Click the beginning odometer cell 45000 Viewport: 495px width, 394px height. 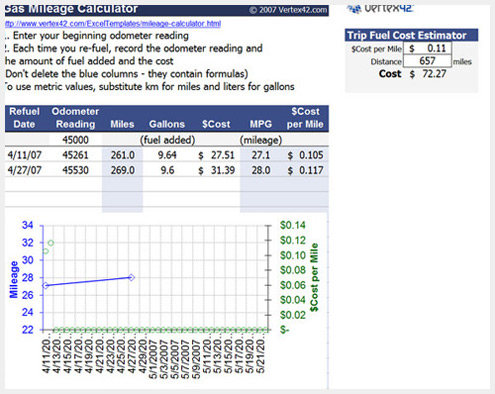(75, 140)
